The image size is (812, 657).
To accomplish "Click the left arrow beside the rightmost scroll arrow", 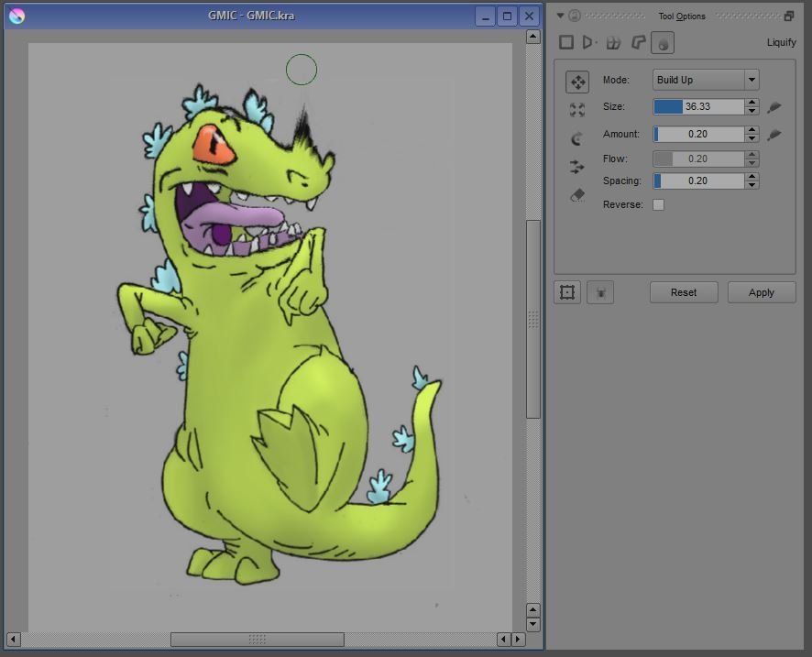I will [x=504, y=640].
